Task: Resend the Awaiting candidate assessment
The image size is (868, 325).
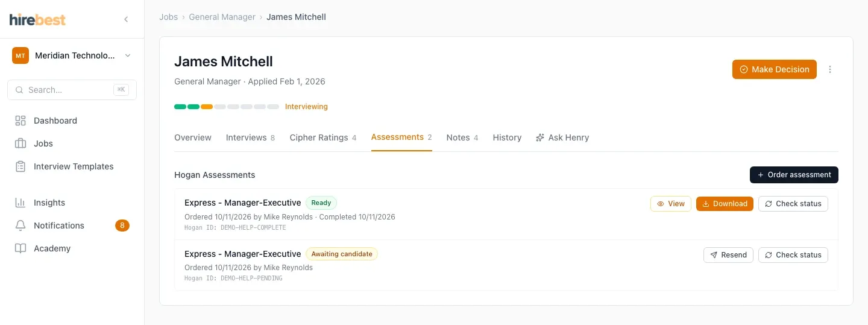Action: click(x=728, y=255)
